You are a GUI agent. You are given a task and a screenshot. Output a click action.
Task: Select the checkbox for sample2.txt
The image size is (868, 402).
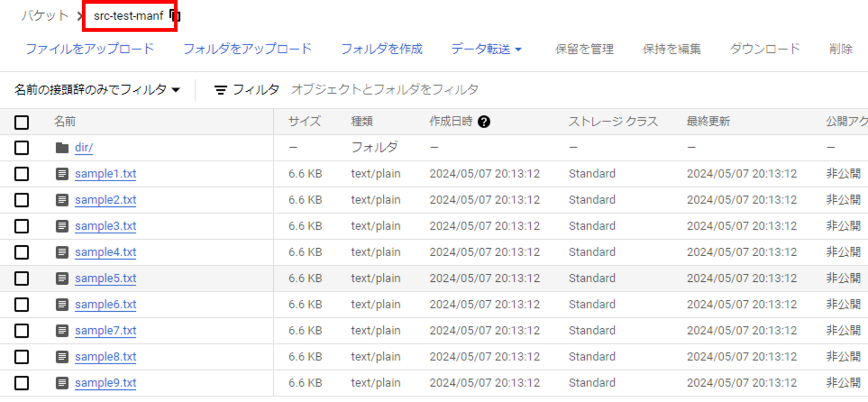point(22,200)
